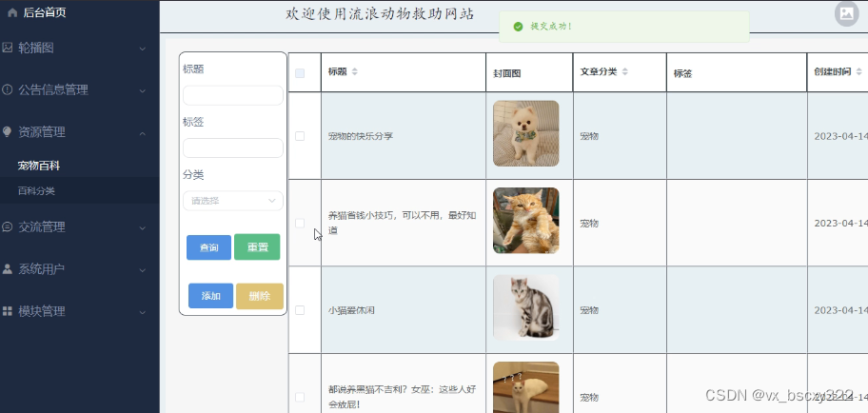Click the title 小猫爱休闲
This screenshot has width=868, height=413.
[351, 310]
